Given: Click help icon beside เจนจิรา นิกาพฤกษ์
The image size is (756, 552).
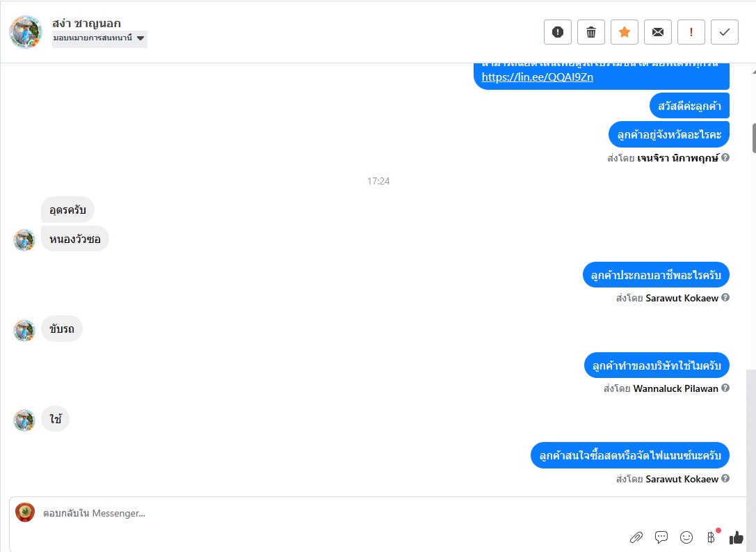Looking at the screenshot, I should (x=725, y=157).
